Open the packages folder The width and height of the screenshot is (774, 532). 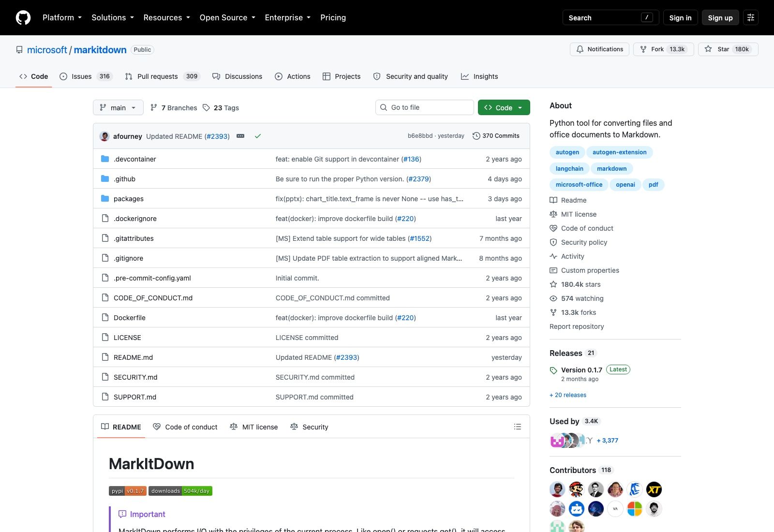(x=129, y=199)
